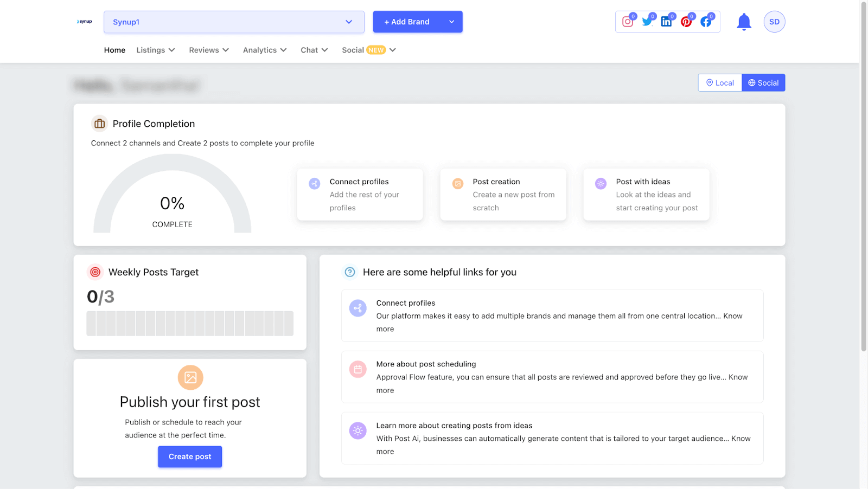
Task: Click the 0/3 weekly posts count
Action: pyautogui.click(x=100, y=297)
